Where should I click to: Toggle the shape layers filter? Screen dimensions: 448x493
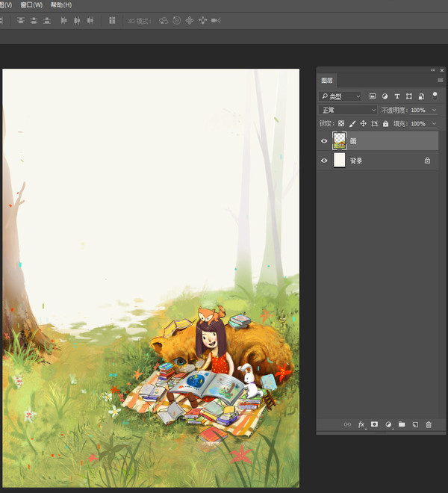tap(409, 96)
